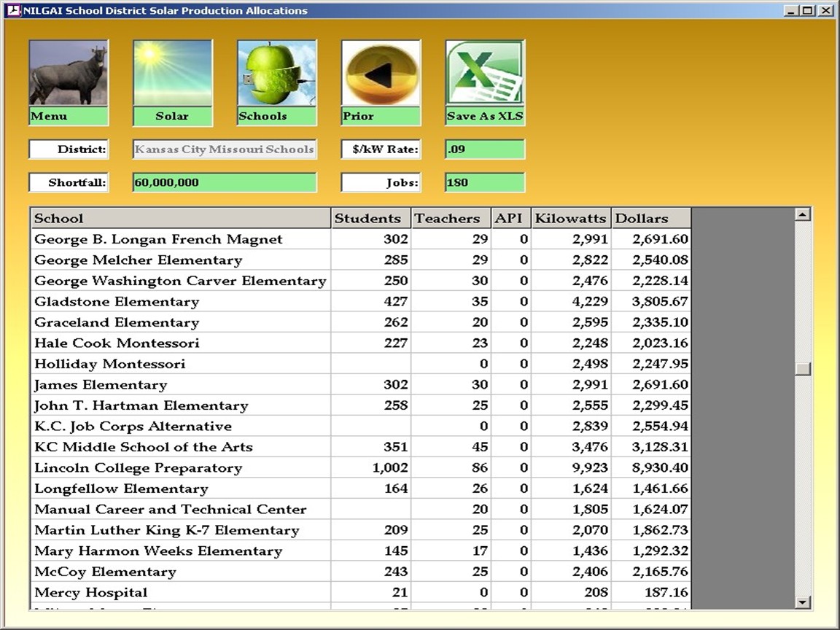Open the Solar sun icon
The width and height of the screenshot is (840, 630).
[172, 74]
